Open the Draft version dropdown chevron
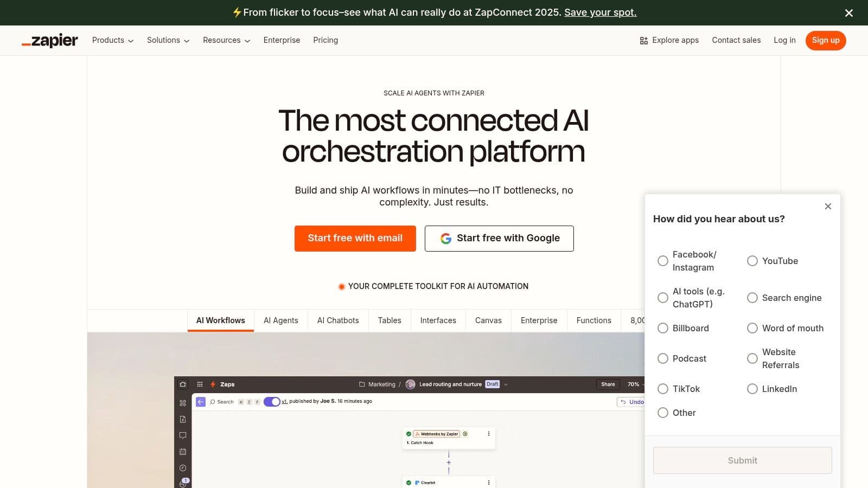 coord(506,384)
